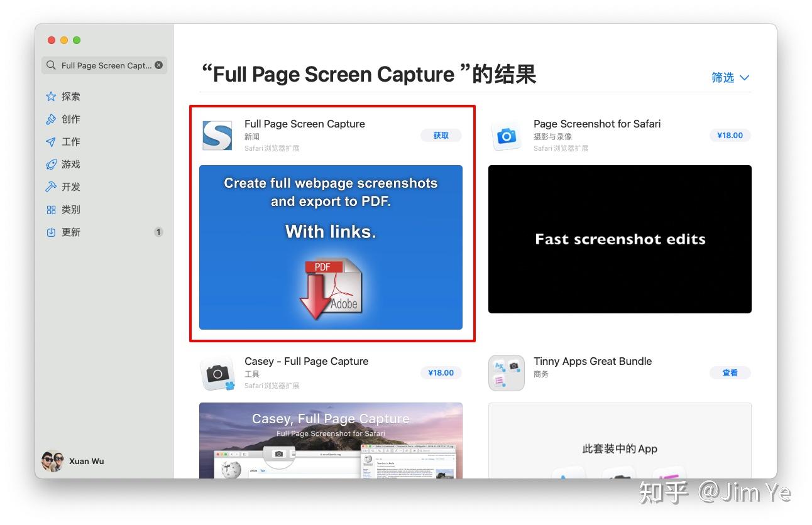The image size is (812, 525).
Task: Click the updates badge showing 1
Action: click(x=158, y=232)
